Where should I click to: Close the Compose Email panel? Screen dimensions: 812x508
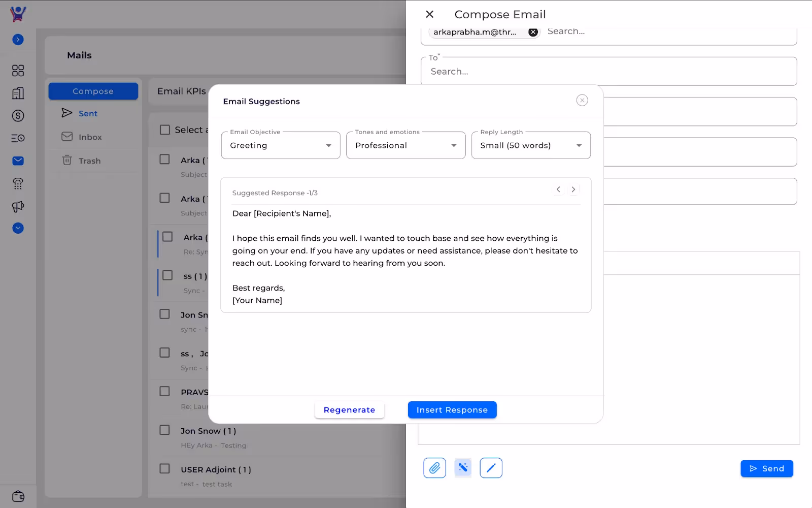click(x=429, y=14)
